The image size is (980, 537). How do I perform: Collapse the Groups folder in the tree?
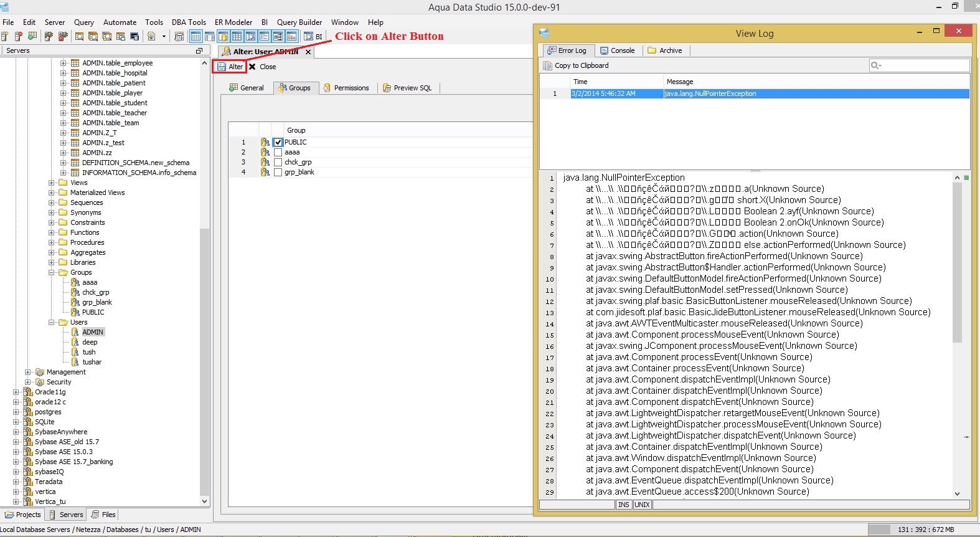[52, 272]
